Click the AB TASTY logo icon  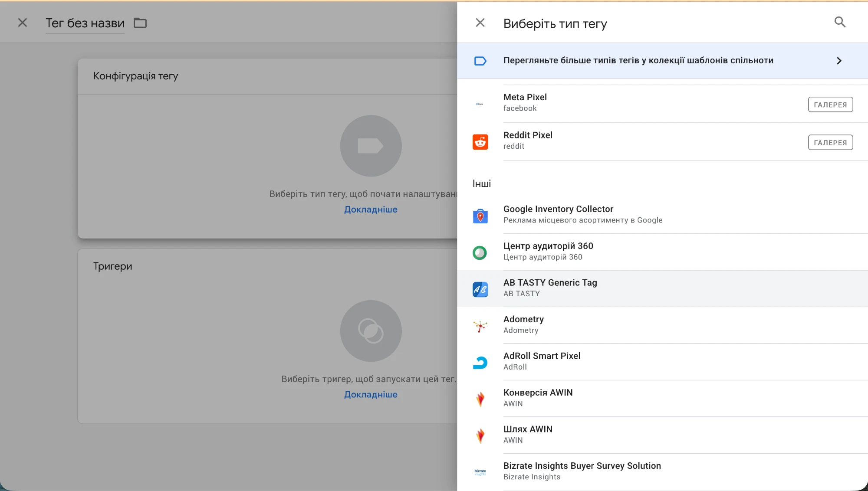(x=480, y=289)
